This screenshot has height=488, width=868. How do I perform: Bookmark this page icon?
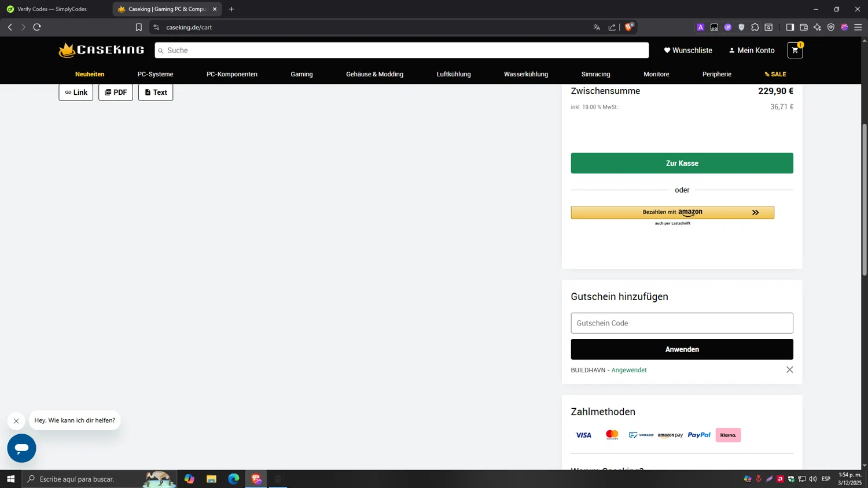pos(139,27)
